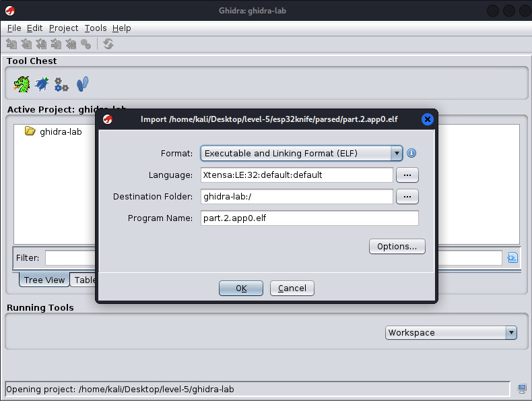Open the Format dropdown
Screen dimensions: 532x401
click(397, 154)
